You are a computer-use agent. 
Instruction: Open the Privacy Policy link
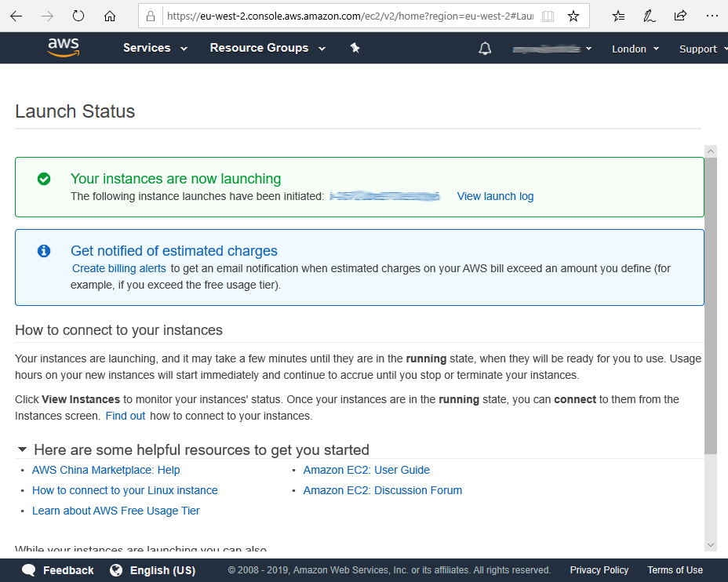coord(599,570)
